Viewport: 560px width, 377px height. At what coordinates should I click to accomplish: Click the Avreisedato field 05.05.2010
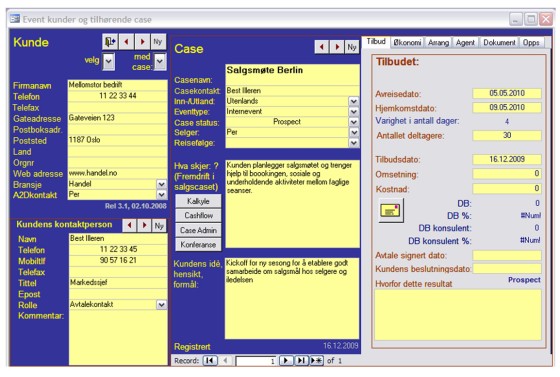pos(507,94)
